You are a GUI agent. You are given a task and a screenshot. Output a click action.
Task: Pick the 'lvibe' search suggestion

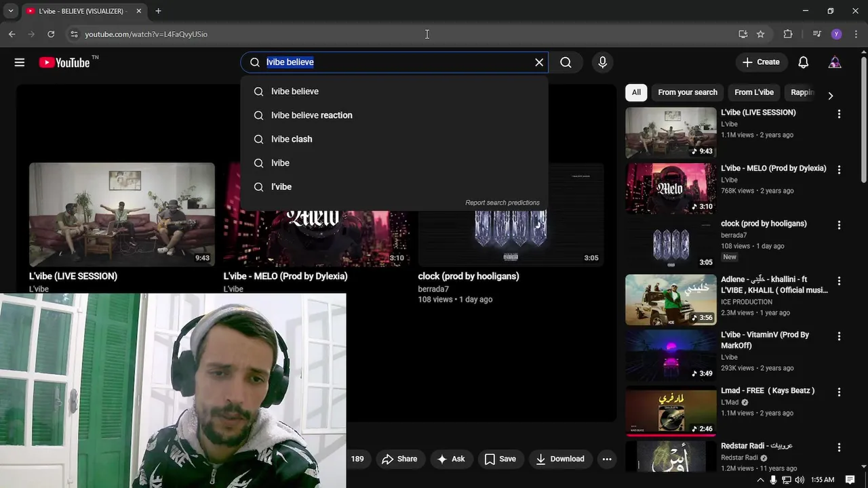(x=394, y=163)
